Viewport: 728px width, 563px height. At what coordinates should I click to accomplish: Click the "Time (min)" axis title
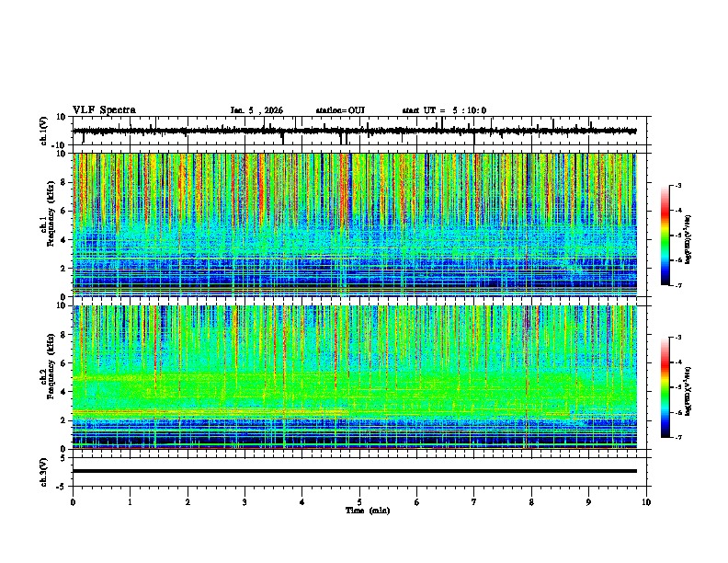pyautogui.click(x=368, y=511)
